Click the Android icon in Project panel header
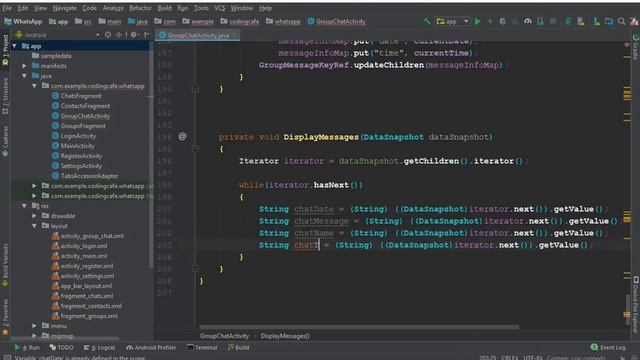Image resolution: width=640 pixels, height=360 pixels. click(x=19, y=35)
